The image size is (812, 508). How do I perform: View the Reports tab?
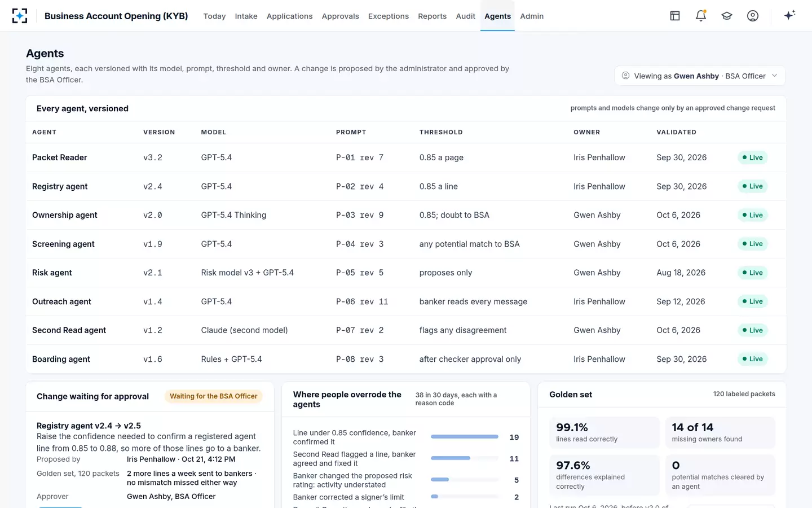point(432,16)
